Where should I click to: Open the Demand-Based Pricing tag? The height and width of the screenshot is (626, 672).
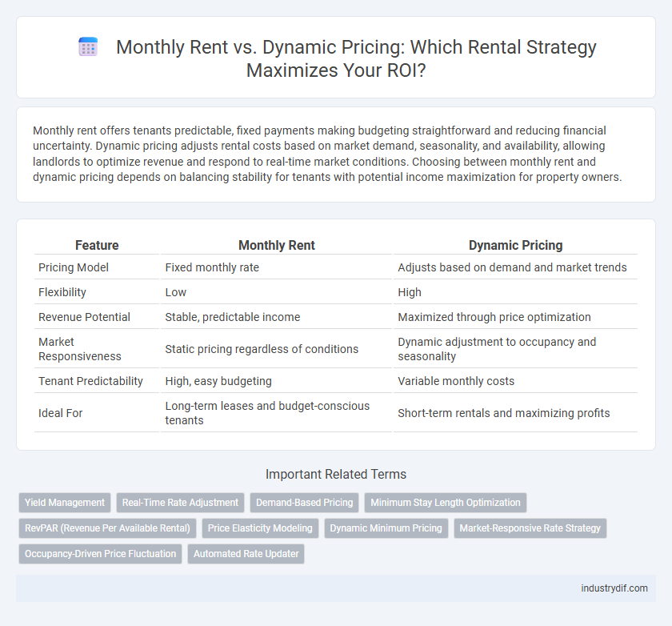(304, 503)
